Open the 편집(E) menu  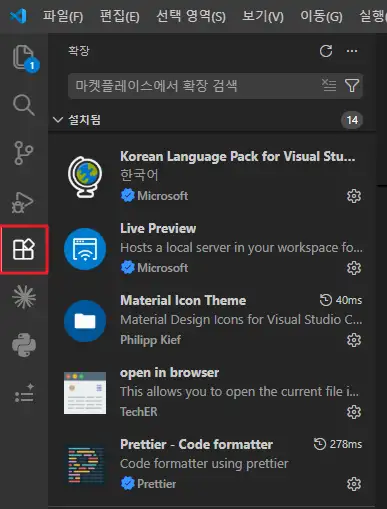(x=120, y=16)
